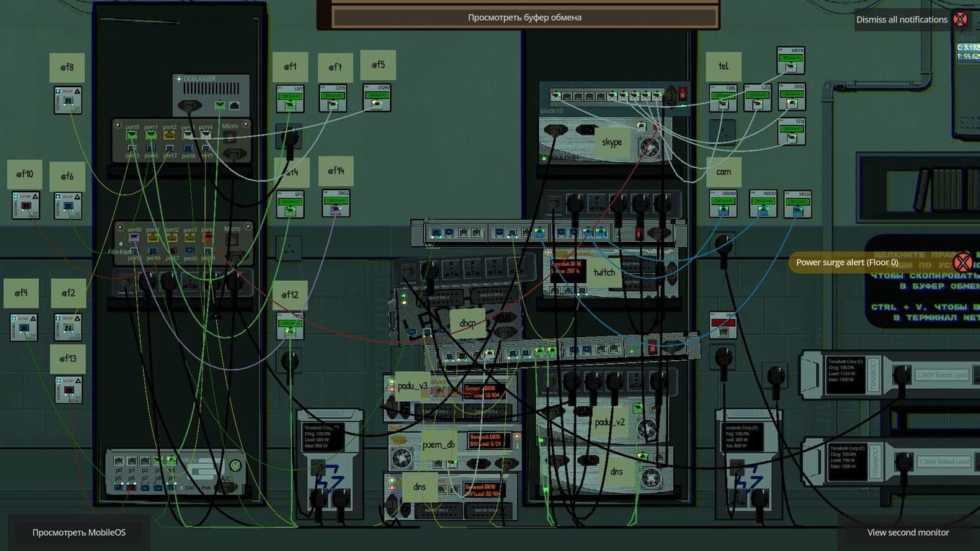Select the @f1 sticky note

point(290,67)
